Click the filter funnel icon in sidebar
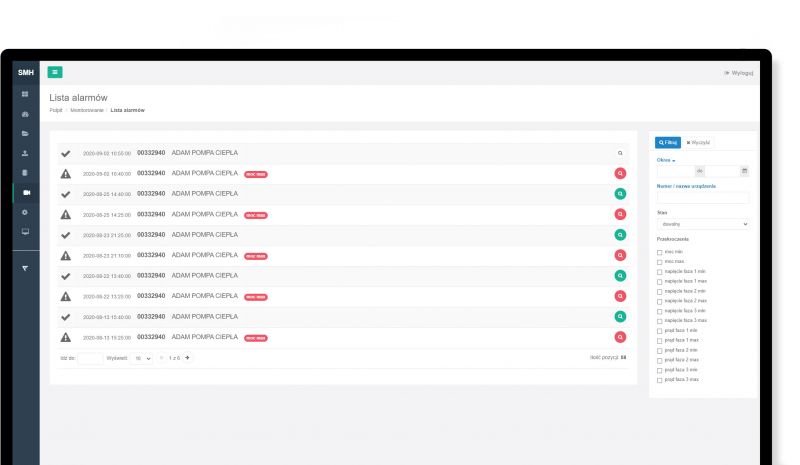Screen dimensions: 800x465 pyautogui.click(x=25, y=268)
